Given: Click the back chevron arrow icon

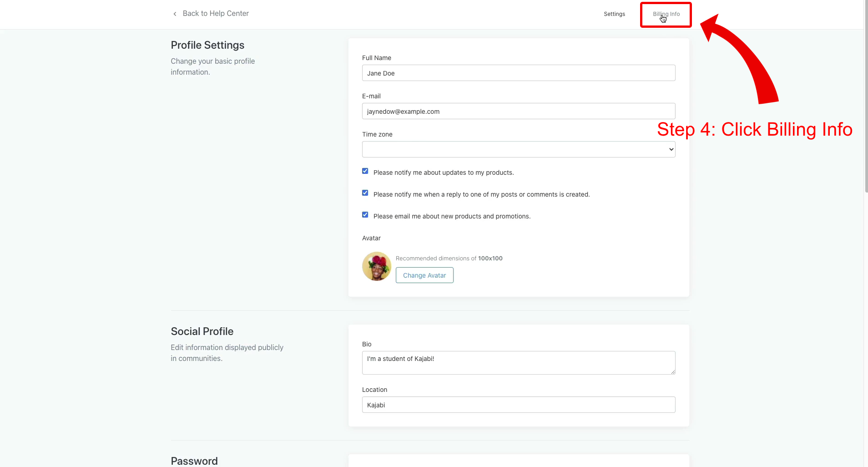Looking at the screenshot, I should [x=175, y=14].
